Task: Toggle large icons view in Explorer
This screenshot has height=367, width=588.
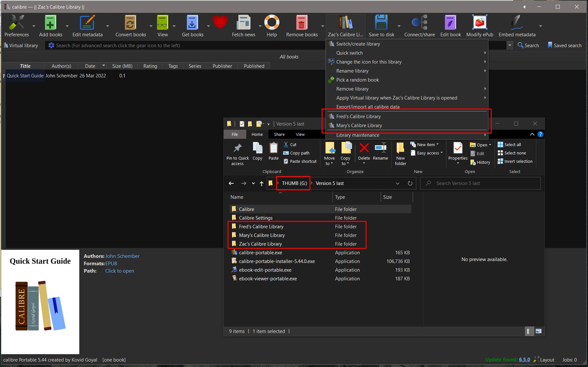Action: (539, 331)
